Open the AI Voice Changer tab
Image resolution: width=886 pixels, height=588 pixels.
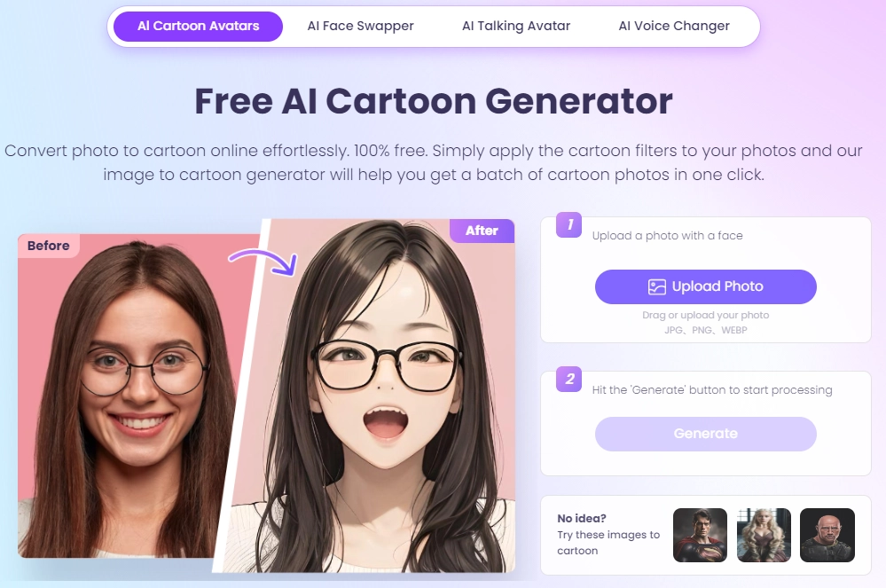click(x=674, y=26)
